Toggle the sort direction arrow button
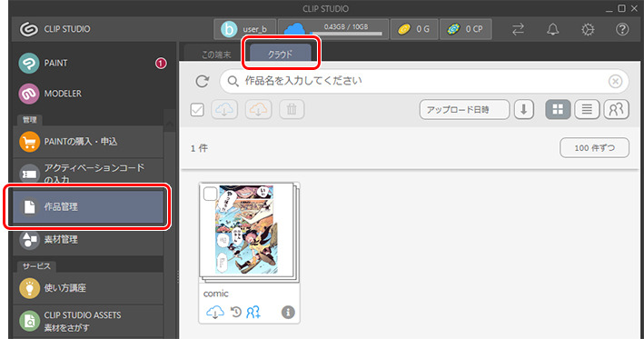 click(x=524, y=110)
